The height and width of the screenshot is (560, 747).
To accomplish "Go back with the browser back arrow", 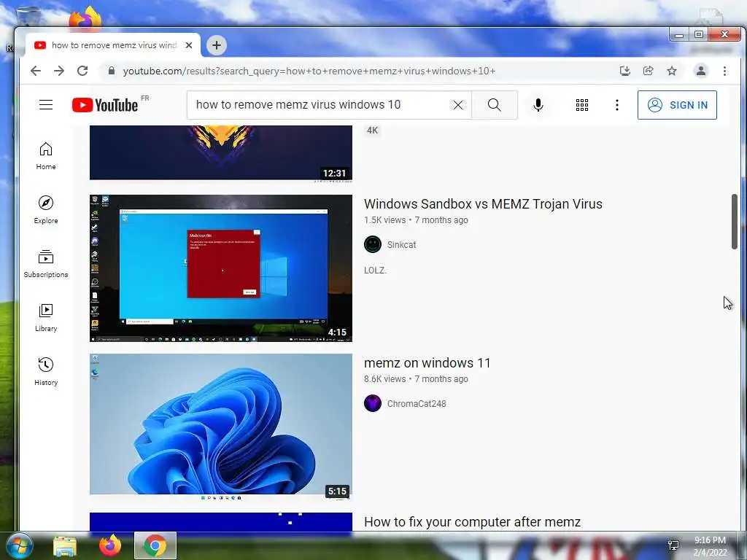I will click(x=36, y=71).
